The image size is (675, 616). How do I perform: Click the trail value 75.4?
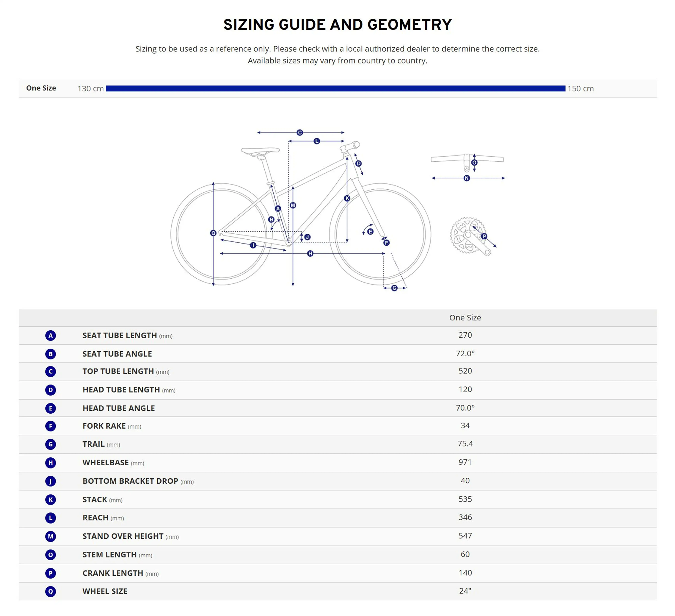(x=465, y=444)
